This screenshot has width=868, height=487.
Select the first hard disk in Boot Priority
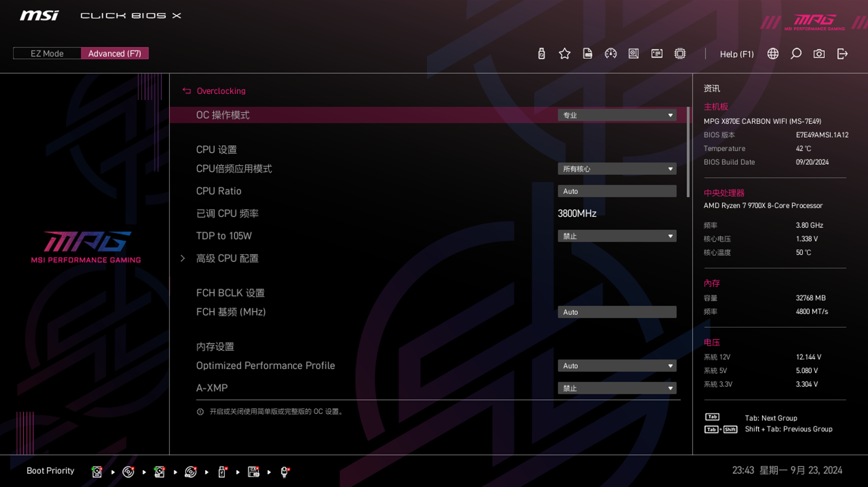[x=97, y=472]
